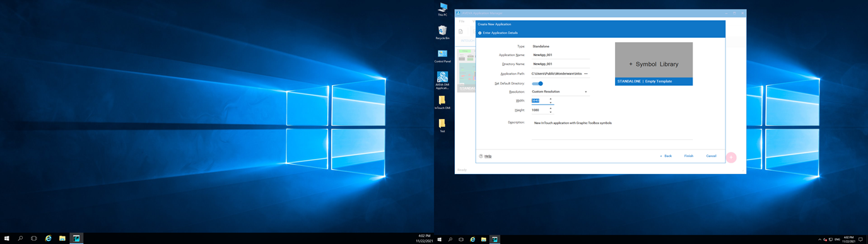
Task: Open the Recycle Bin desktop icon
Action: pyautogui.click(x=442, y=33)
